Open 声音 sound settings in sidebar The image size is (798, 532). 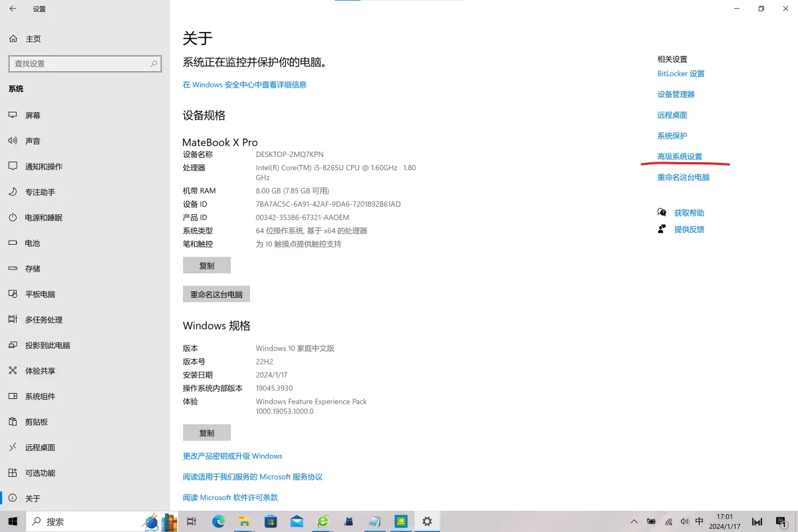[85, 141]
